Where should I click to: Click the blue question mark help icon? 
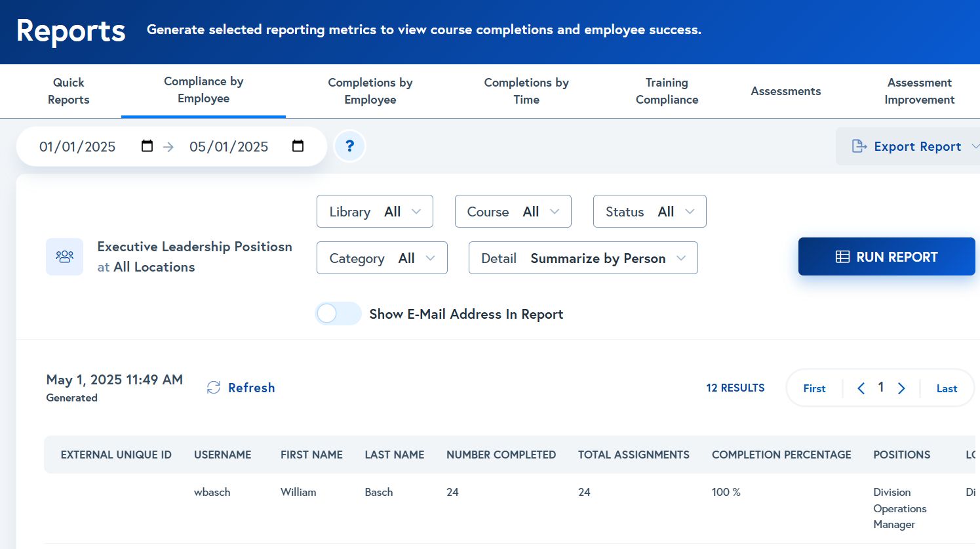click(x=349, y=146)
